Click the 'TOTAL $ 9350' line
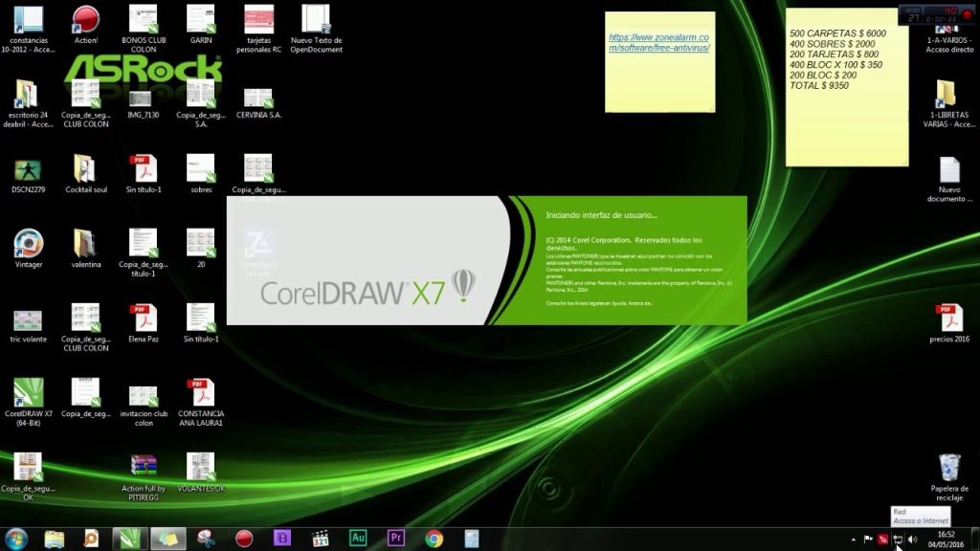 819,85
